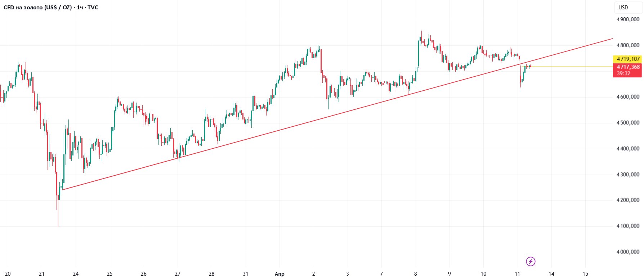The width and height of the screenshot is (644, 280).
Task: Click the 4 900,000 price axis label
Action: (628, 19)
